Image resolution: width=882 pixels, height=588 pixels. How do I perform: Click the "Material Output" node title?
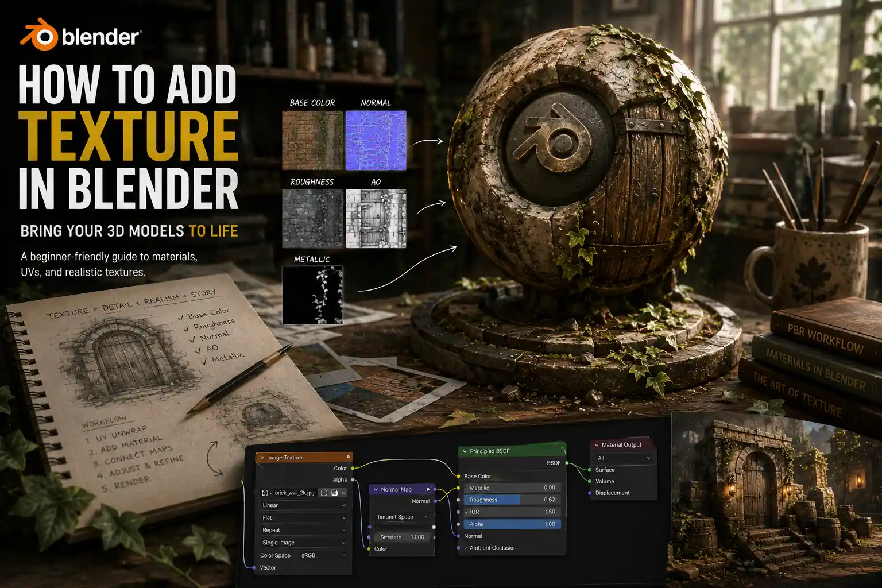621,445
